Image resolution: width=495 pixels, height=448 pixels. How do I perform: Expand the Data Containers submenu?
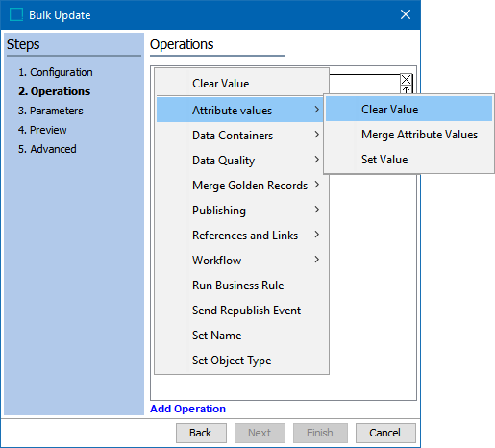coord(239,135)
